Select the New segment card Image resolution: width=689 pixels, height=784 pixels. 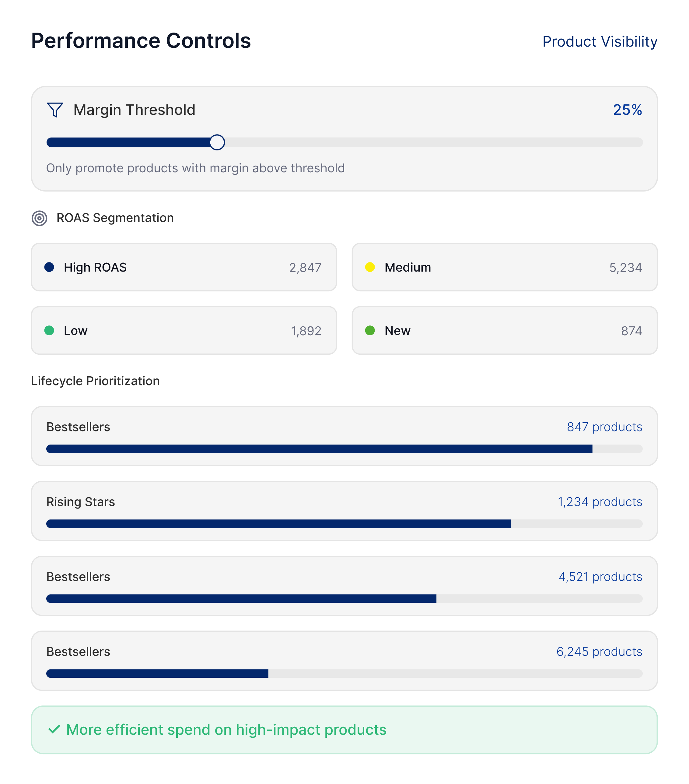click(504, 330)
